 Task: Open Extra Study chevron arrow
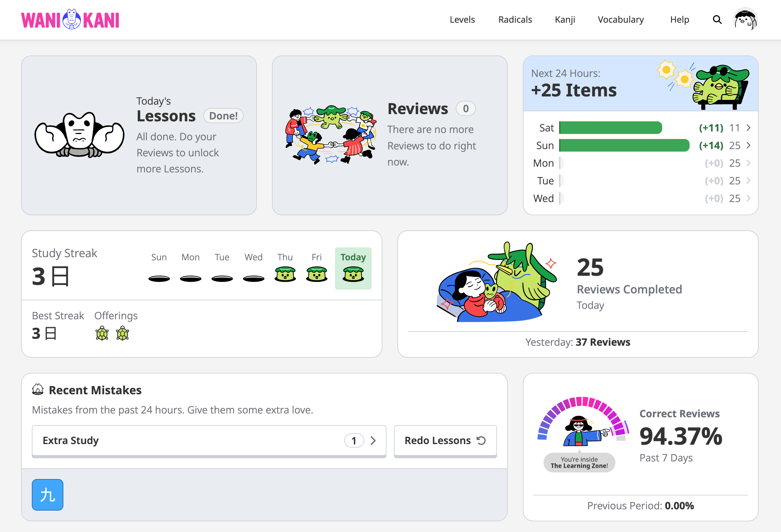[x=373, y=441]
